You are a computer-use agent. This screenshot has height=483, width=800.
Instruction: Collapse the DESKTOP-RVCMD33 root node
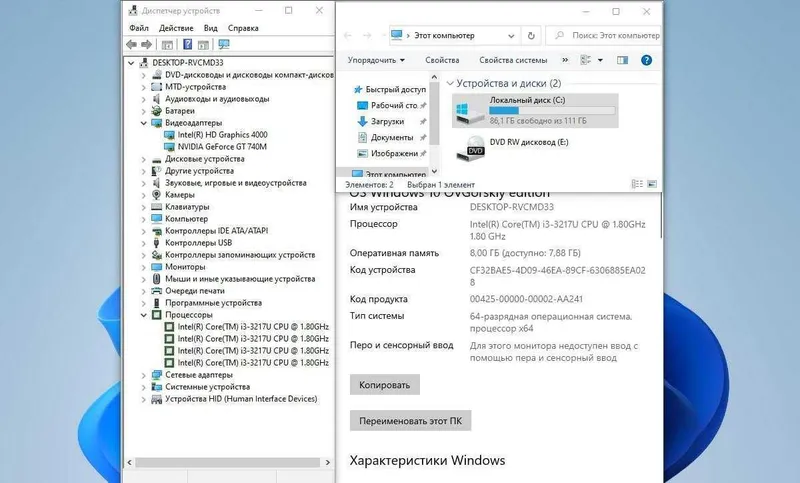pos(131,63)
